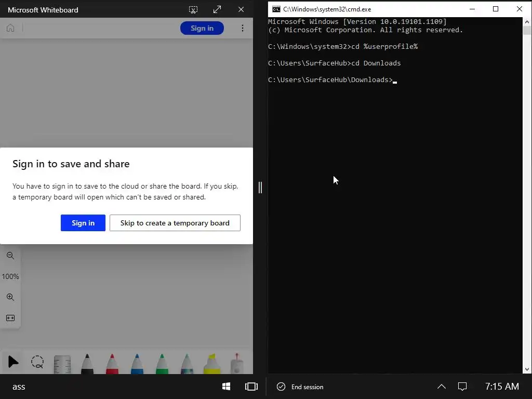Image resolution: width=532 pixels, height=399 pixels.
Task: Close the Microsoft Whiteboard panel
Action: 241,9
